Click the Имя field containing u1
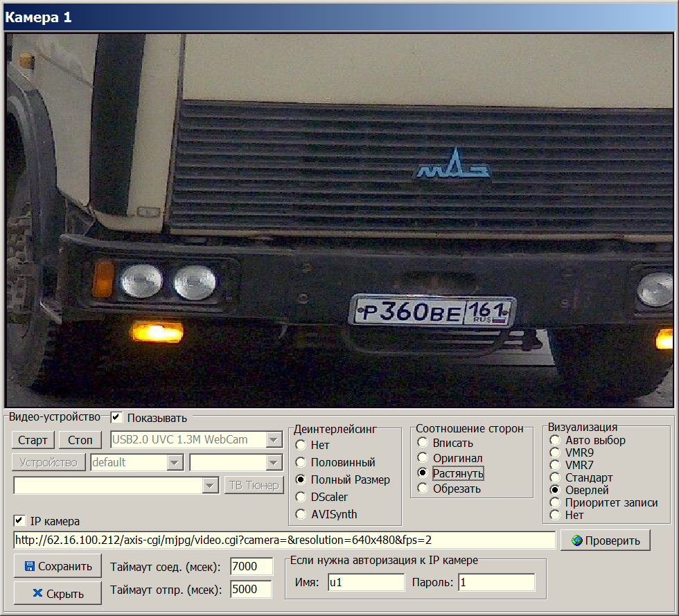Image resolution: width=679 pixels, height=616 pixels. pos(366,582)
